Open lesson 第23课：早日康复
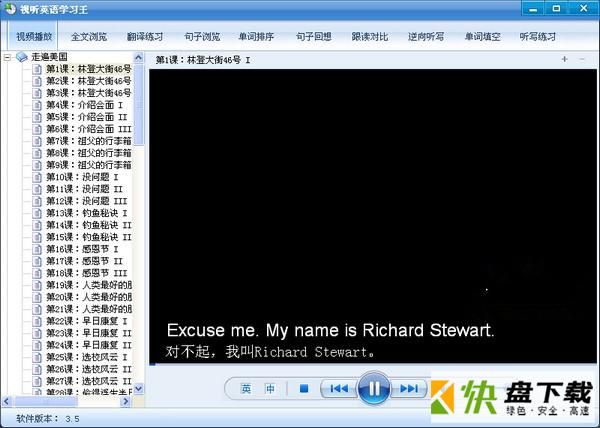The width and height of the screenshot is (600, 428). [x=89, y=333]
